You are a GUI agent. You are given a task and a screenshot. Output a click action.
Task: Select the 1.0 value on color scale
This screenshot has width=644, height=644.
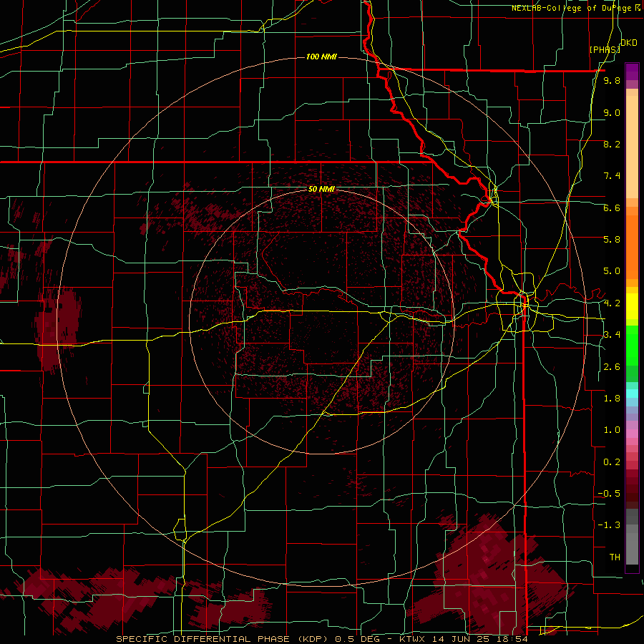612,430
